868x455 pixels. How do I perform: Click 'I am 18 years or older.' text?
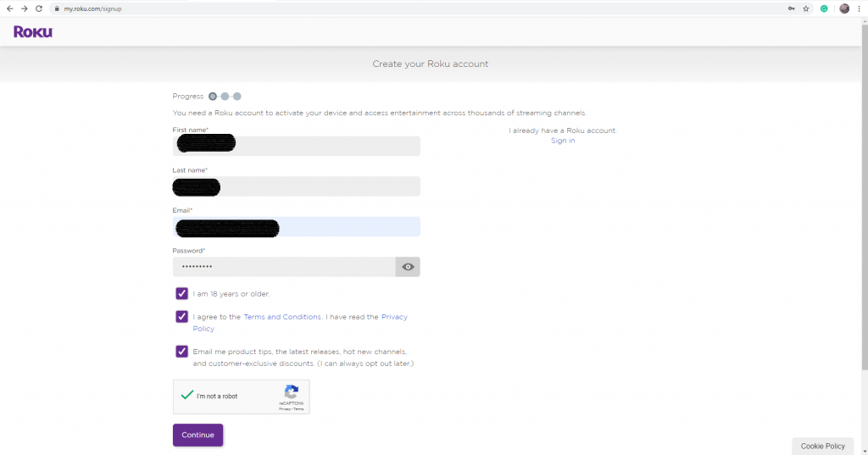click(x=231, y=294)
